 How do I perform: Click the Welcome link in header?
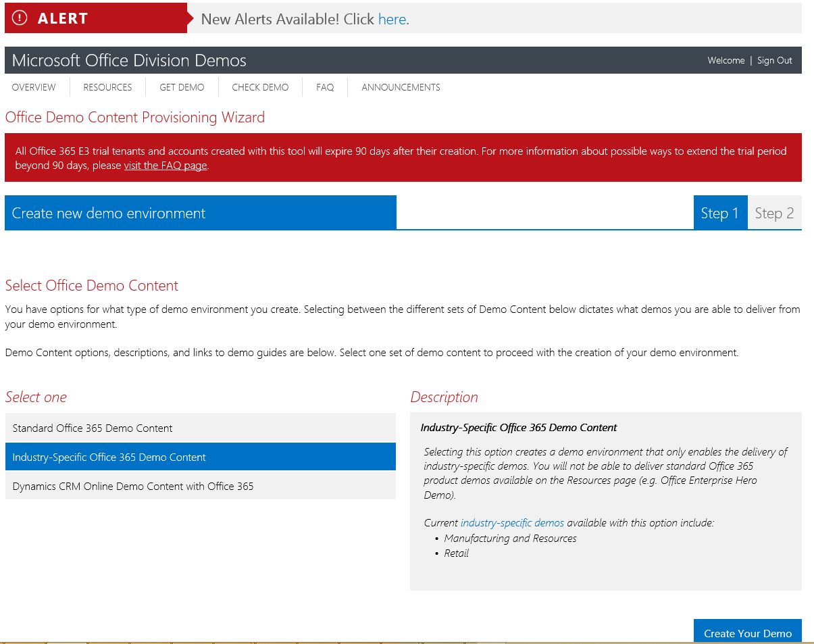[726, 60]
